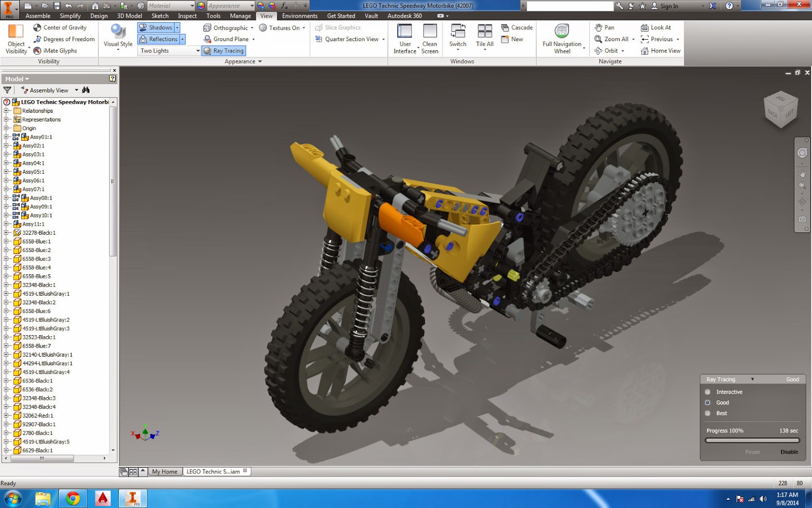Viewport: 812px width, 508px height.
Task: Open the Assembly View dropdown
Action: coord(77,90)
